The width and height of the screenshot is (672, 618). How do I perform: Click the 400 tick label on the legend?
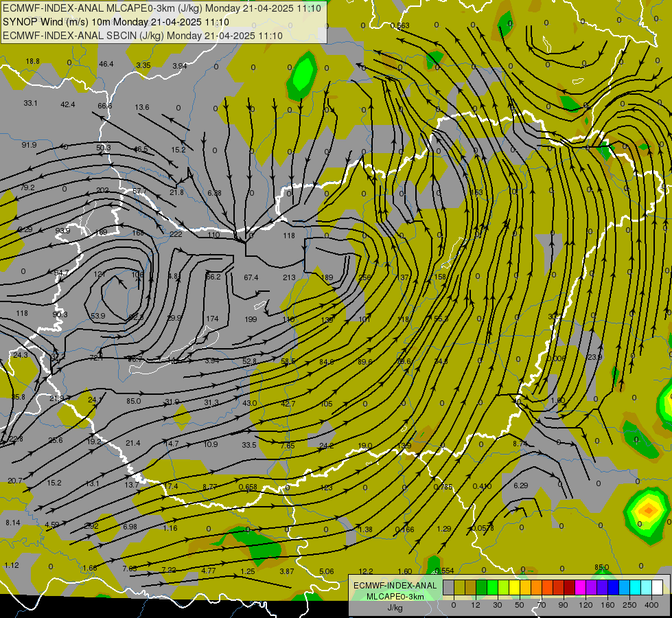(651, 605)
